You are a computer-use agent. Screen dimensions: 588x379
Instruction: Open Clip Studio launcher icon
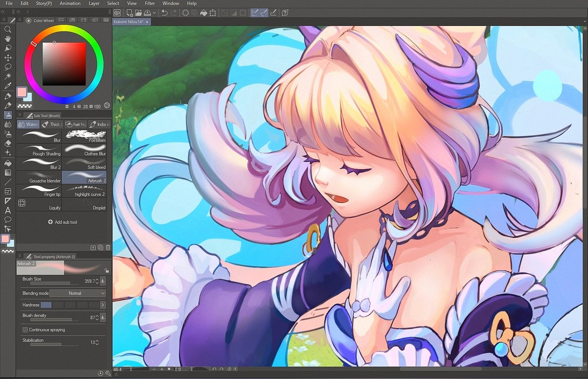(117, 12)
